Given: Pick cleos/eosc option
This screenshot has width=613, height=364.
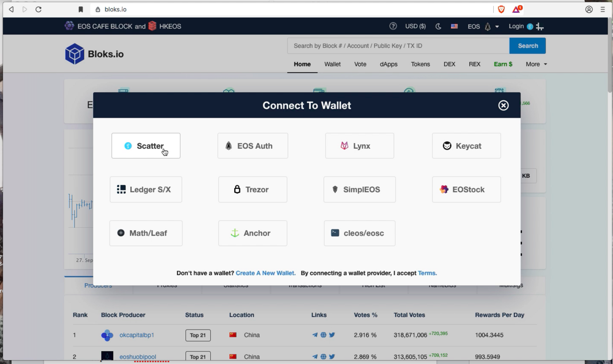Looking at the screenshot, I should tap(360, 233).
